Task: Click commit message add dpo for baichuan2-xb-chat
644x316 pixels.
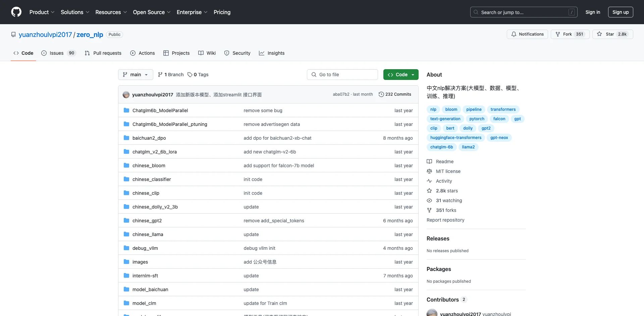Action: (277, 138)
